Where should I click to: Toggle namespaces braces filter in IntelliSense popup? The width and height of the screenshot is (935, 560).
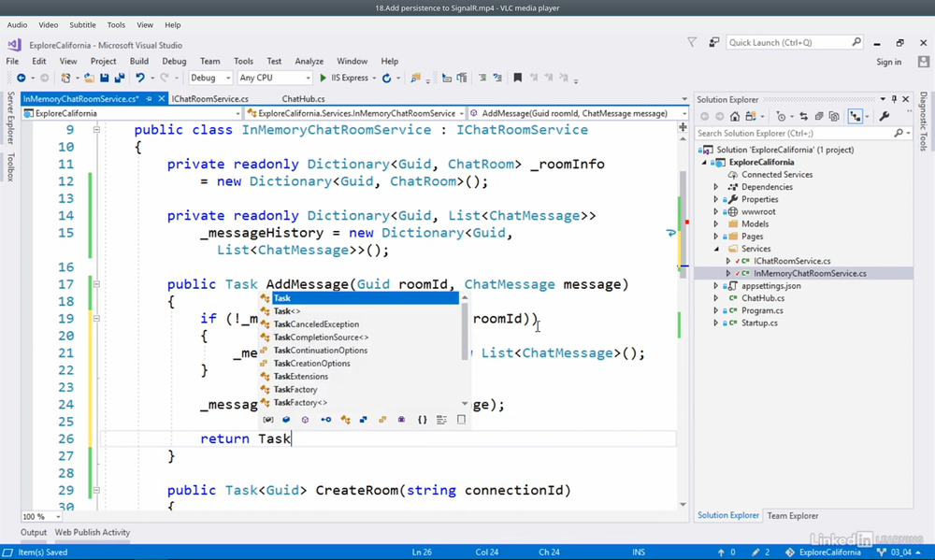(423, 420)
